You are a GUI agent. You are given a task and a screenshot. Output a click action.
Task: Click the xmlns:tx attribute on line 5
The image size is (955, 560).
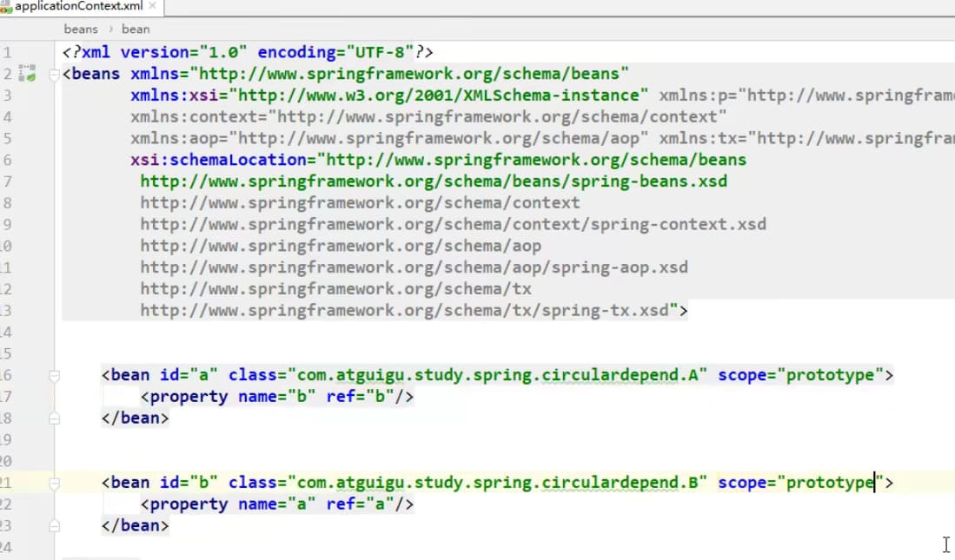(x=807, y=139)
